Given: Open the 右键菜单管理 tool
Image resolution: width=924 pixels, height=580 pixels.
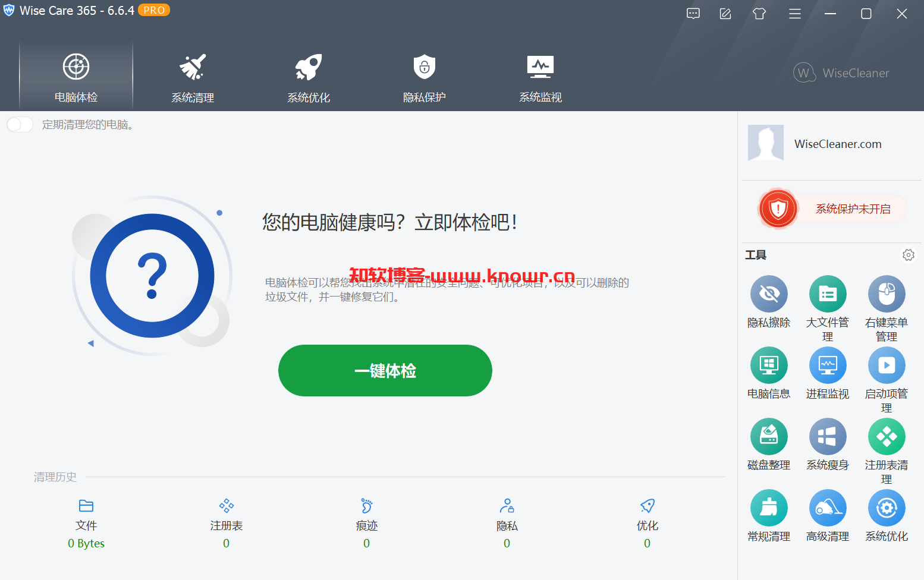Looking at the screenshot, I should [887, 308].
